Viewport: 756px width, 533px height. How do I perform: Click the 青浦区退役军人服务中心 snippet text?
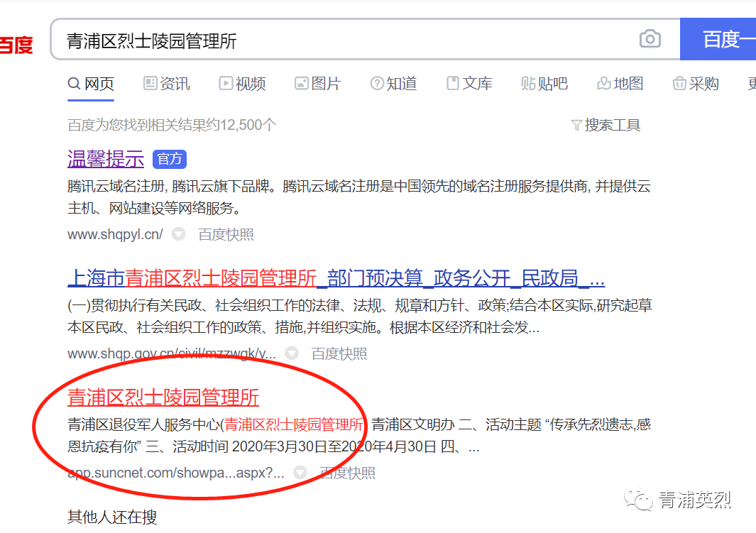(x=359, y=436)
